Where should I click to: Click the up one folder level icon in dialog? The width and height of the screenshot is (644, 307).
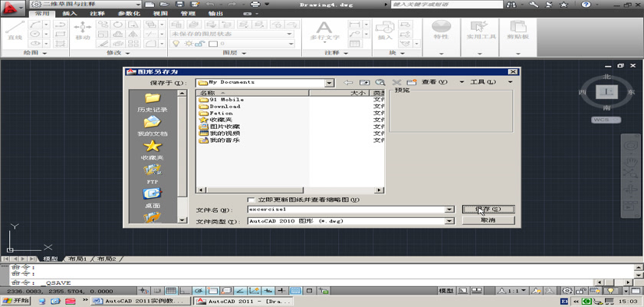pyautogui.click(x=364, y=82)
